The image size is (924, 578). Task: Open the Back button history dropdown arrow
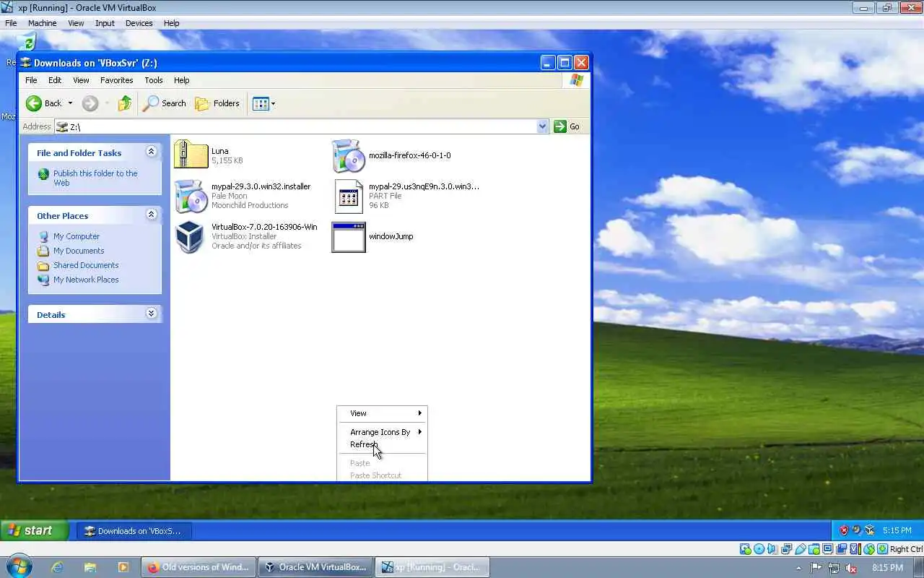[70, 103]
